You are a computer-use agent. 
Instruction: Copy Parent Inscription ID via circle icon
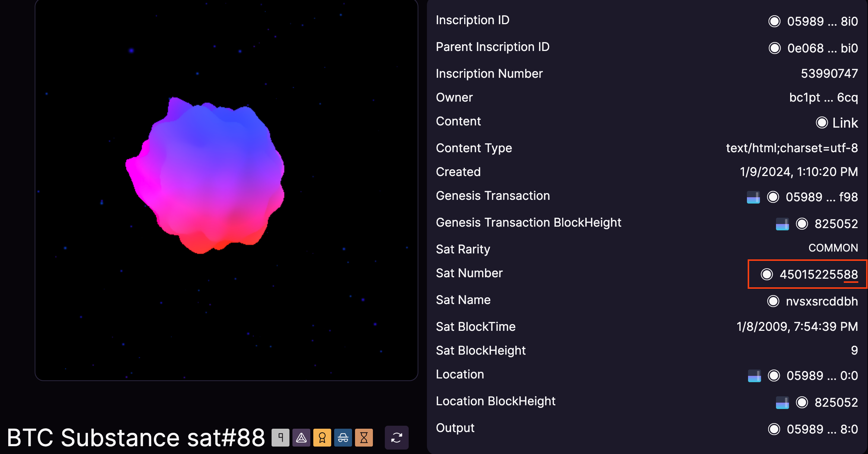click(774, 48)
